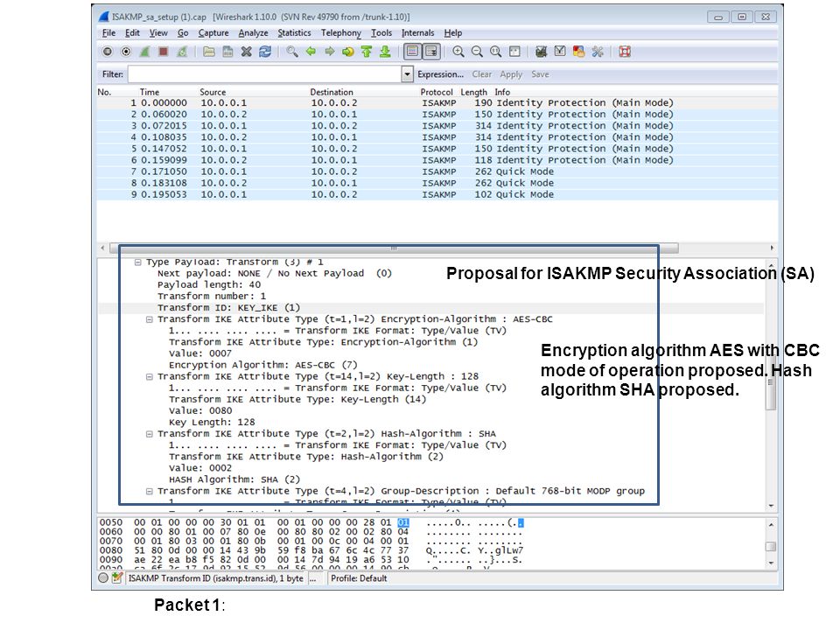
Task: Sort by Protocol column header
Action: coord(436,92)
